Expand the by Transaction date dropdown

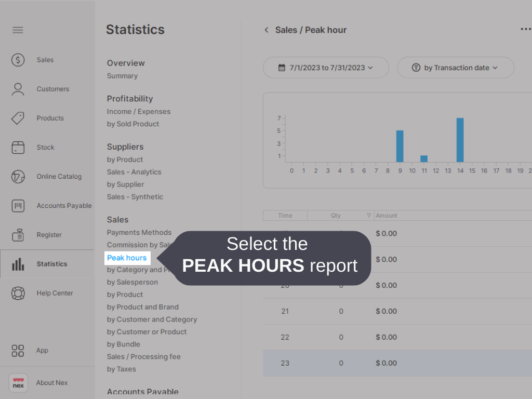coord(456,67)
